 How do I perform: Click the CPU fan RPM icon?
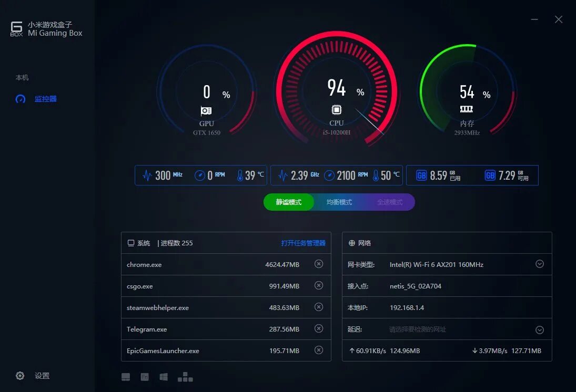[329, 176]
